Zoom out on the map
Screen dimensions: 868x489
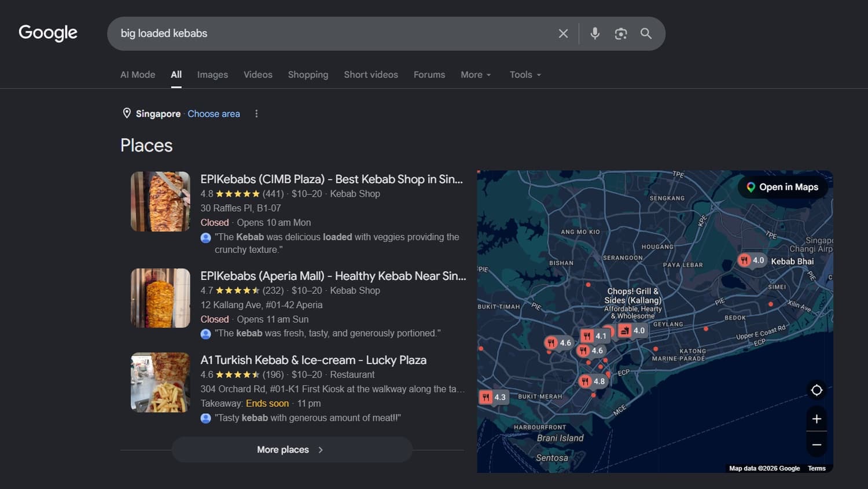(x=816, y=444)
